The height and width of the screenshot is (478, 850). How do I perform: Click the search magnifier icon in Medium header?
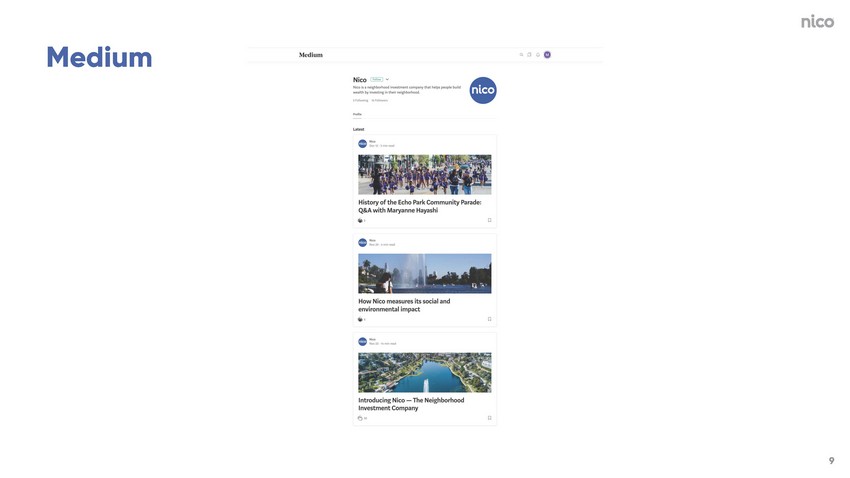click(521, 55)
